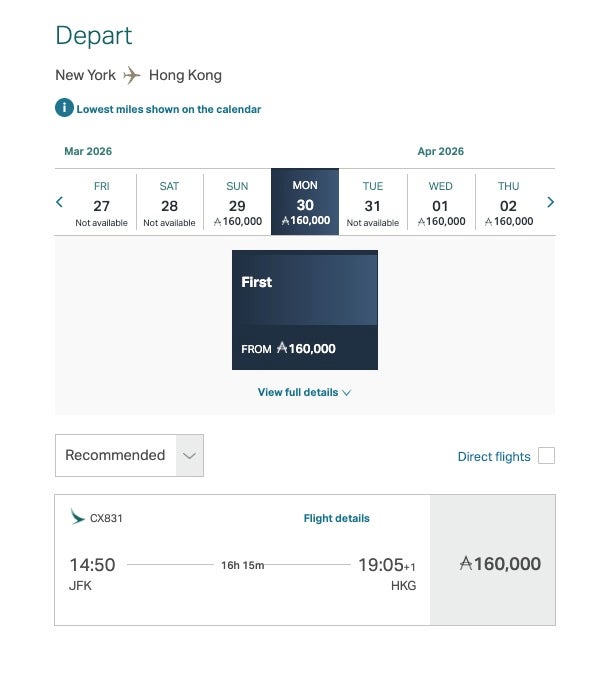Enable the Direct flights checkbox
This screenshot has height=689, width=613.
tap(546, 456)
